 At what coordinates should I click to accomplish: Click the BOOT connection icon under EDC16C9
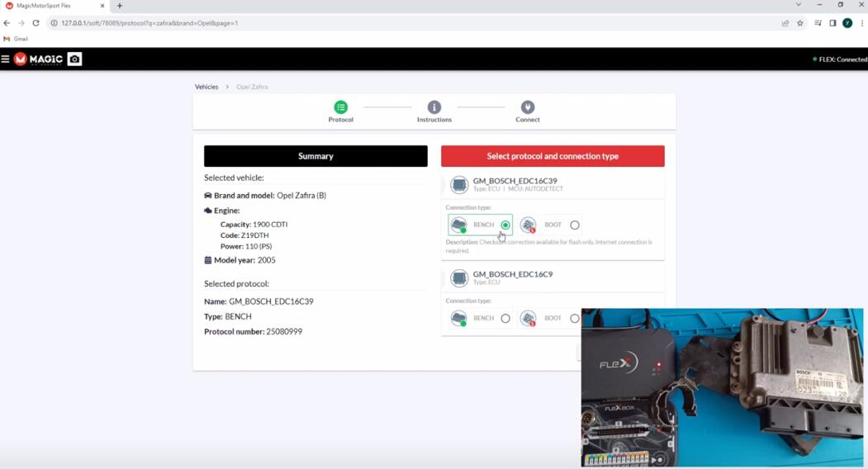click(x=528, y=319)
